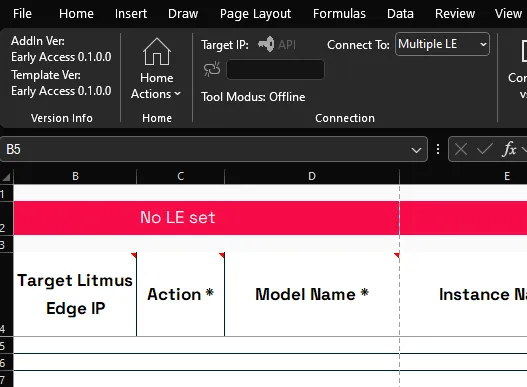Viewport: 527px width, 387px height.
Task: Switch to the Home ribbon tab
Action: click(x=76, y=14)
